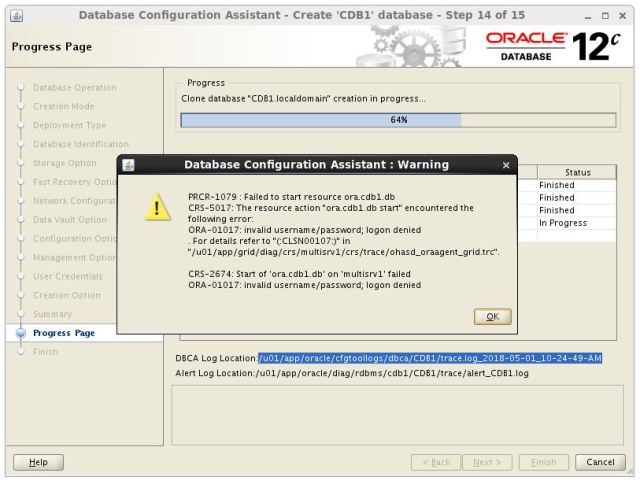Image resolution: width=640 pixels, height=484 pixels.
Task: Select Creation Mode step in sidebar
Action: pos(64,106)
